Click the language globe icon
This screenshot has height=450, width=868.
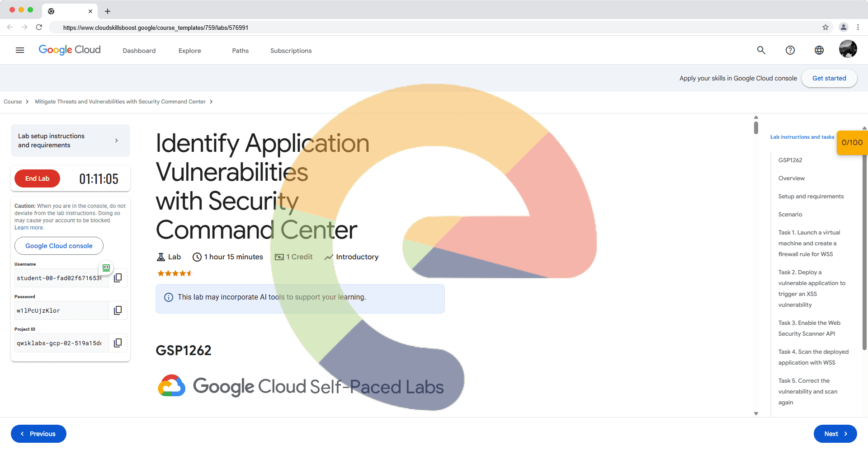click(819, 50)
